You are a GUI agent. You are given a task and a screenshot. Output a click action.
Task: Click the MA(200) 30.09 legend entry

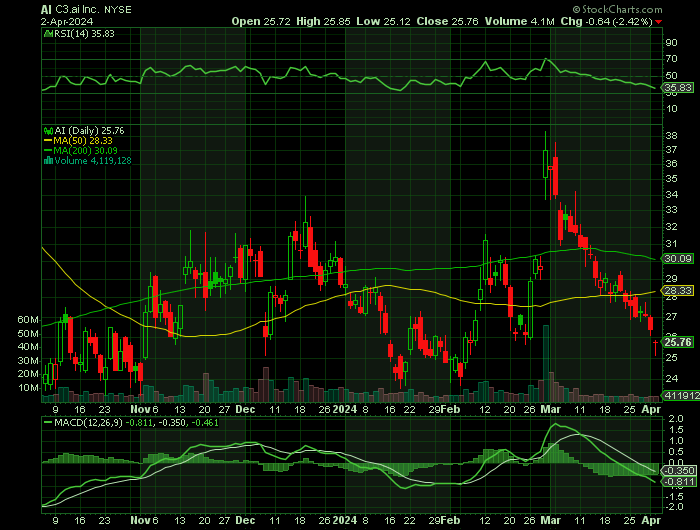86,151
